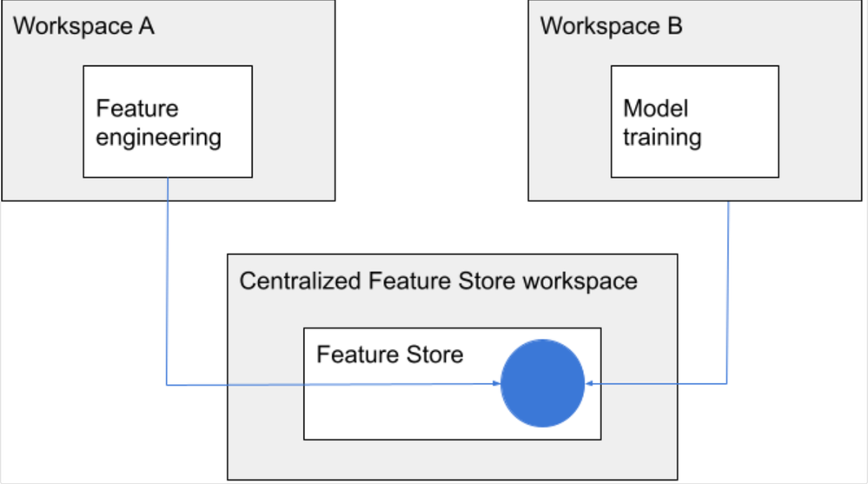This screenshot has height=484, width=868.
Task: Select the 'Model training' box
Action: point(695,122)
